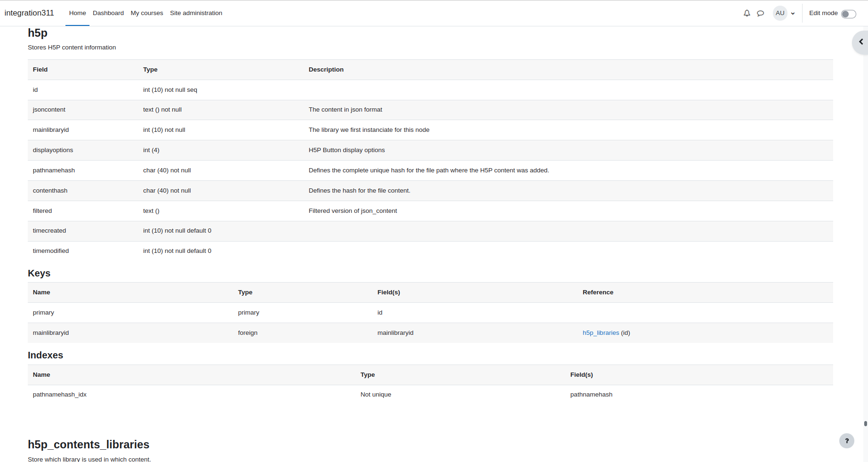This screenshot has width=868, height=462.
Task: Click 'H5P Button display options' description
Action: coord(347,150)
